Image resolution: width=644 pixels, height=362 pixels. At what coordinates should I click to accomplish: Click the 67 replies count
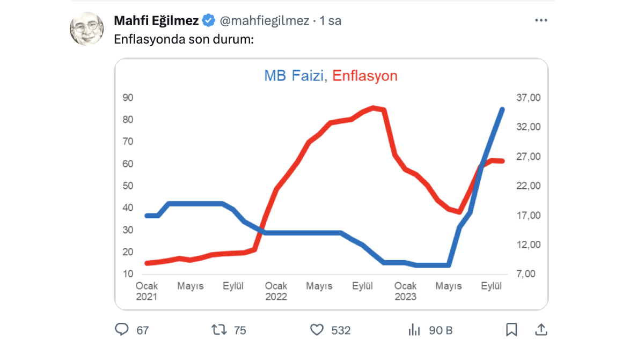pos(142,330)
